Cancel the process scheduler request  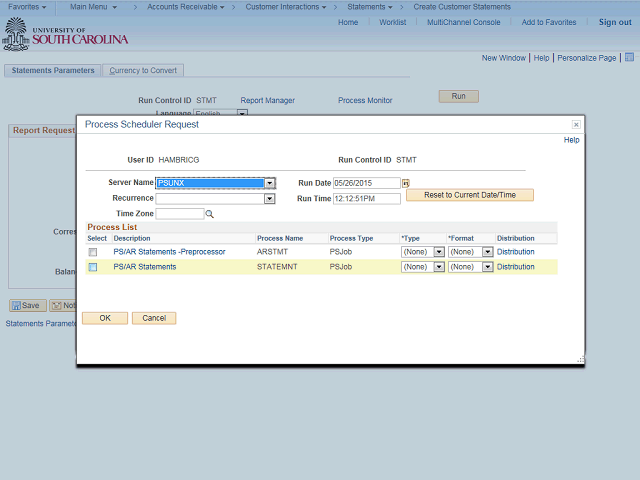point(154,318)
